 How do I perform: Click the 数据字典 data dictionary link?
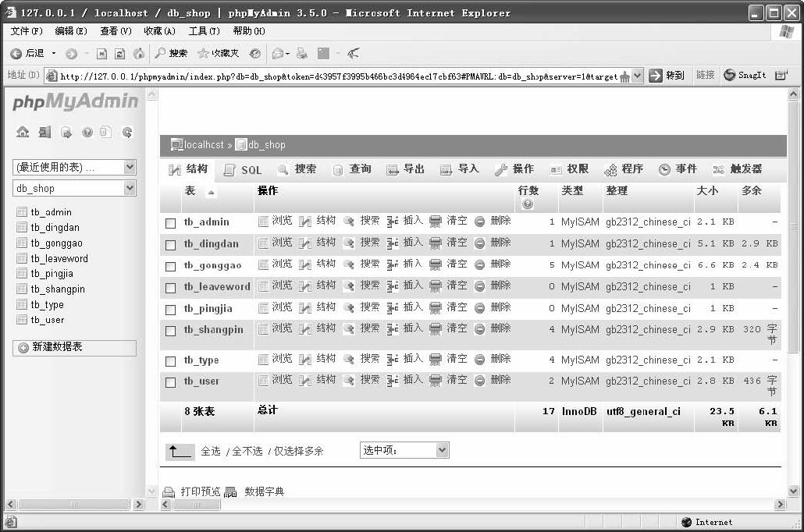(264, 492)
